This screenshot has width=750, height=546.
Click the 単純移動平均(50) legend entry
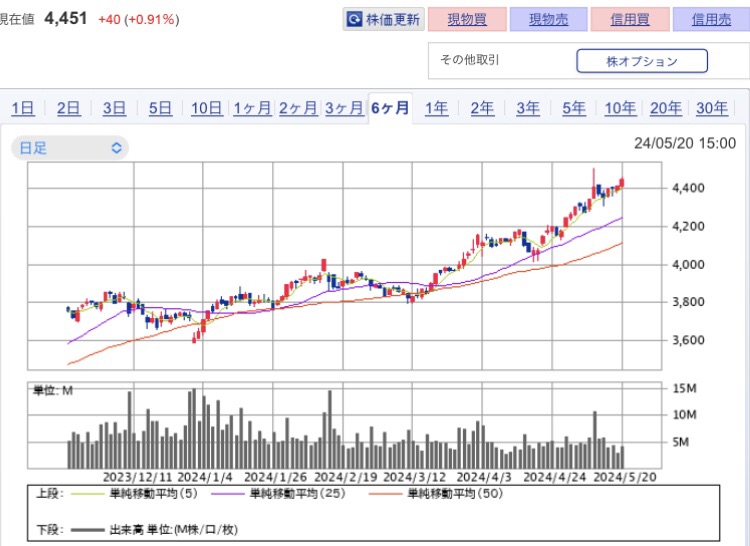(x=436, y=493)
